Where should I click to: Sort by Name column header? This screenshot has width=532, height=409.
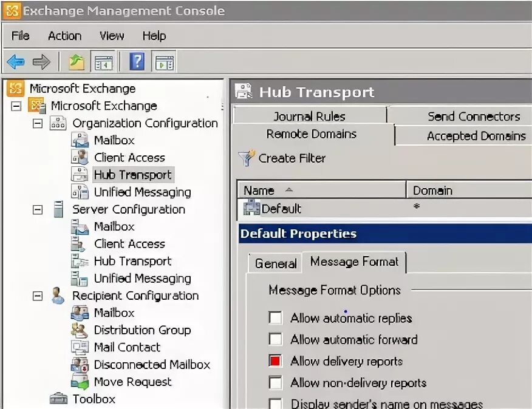(321, 191)
